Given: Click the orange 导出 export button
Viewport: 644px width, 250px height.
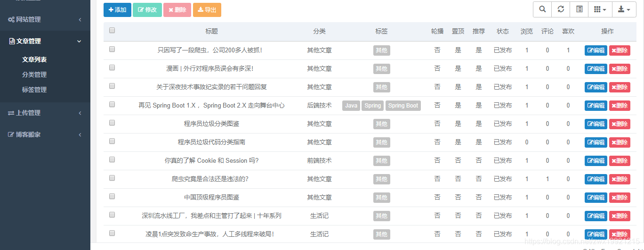Looking at the screenshot, I should coord(207,10).
